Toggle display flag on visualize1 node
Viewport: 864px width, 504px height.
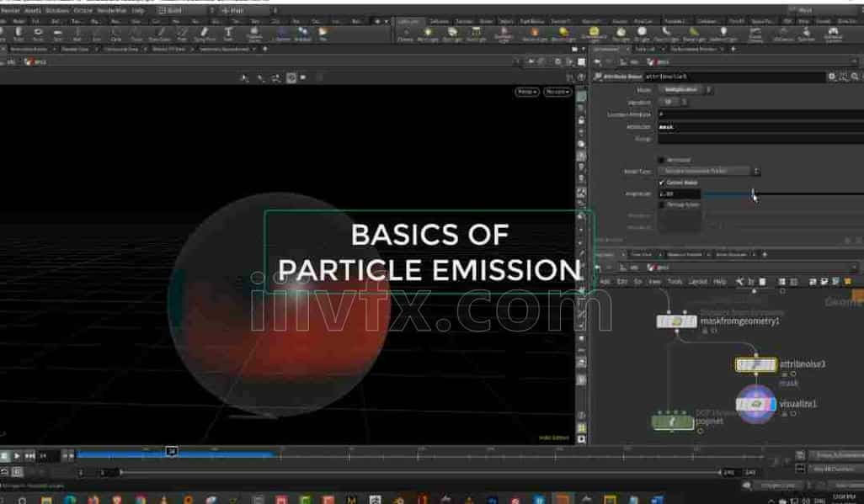(x=772, y=405)
